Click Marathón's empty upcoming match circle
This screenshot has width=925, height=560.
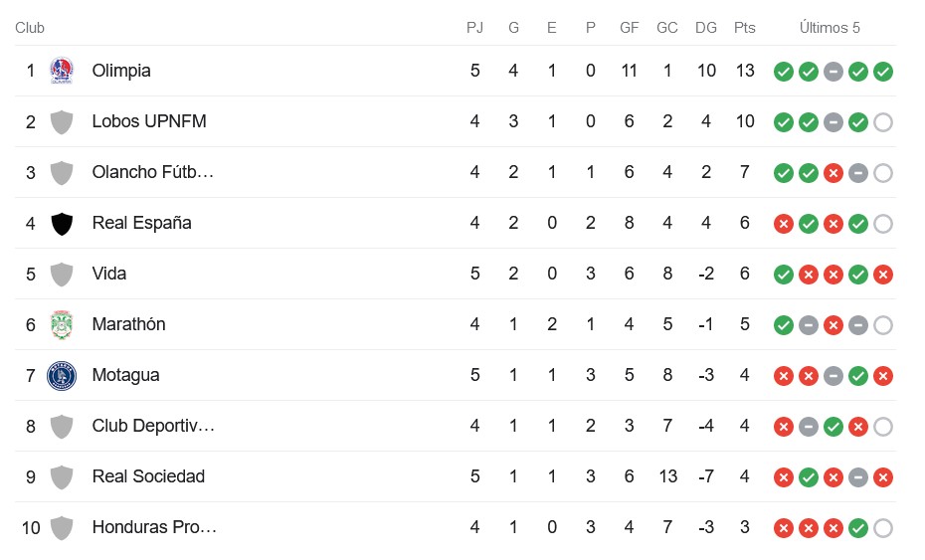pyautogui.click(x=882, y=325)
